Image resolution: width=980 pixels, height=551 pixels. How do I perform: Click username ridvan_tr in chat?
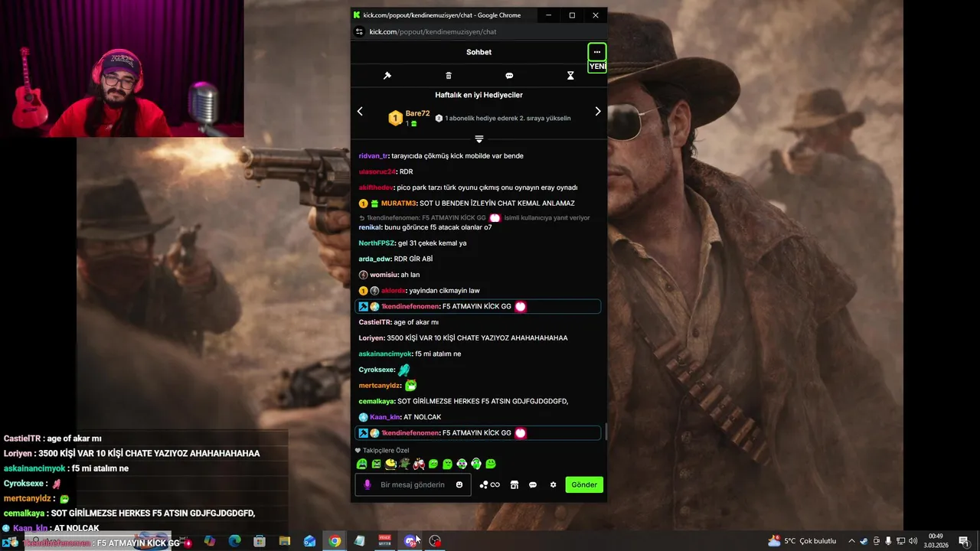click(374, 156)
